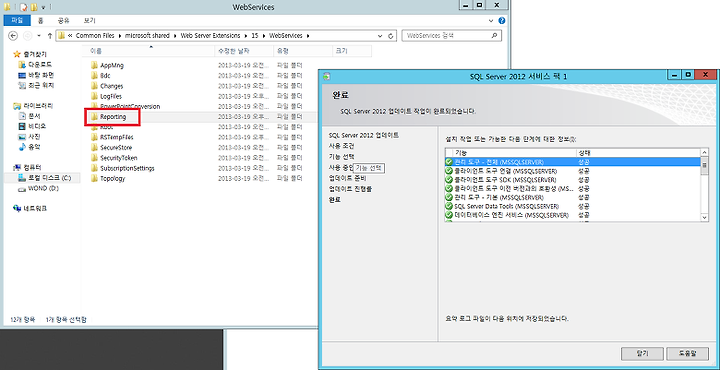Screen dimensions: 720x370
Task: Click the 유형 column header
Action: click(x=302, y=51)
